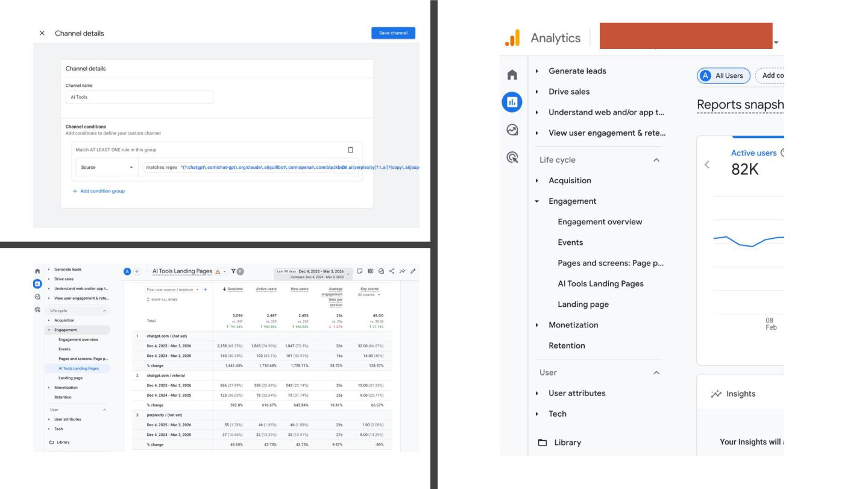Screen dimensions: 868x489
Task: Open the account selector dropdown arrow beside redacted bar
Action: point(776,43)
